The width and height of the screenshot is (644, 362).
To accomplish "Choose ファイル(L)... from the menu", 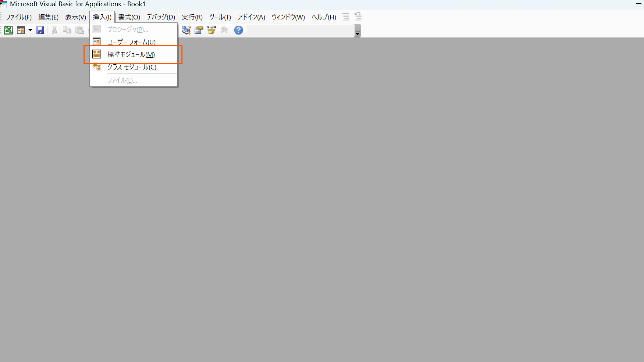I will pos(134,80).
